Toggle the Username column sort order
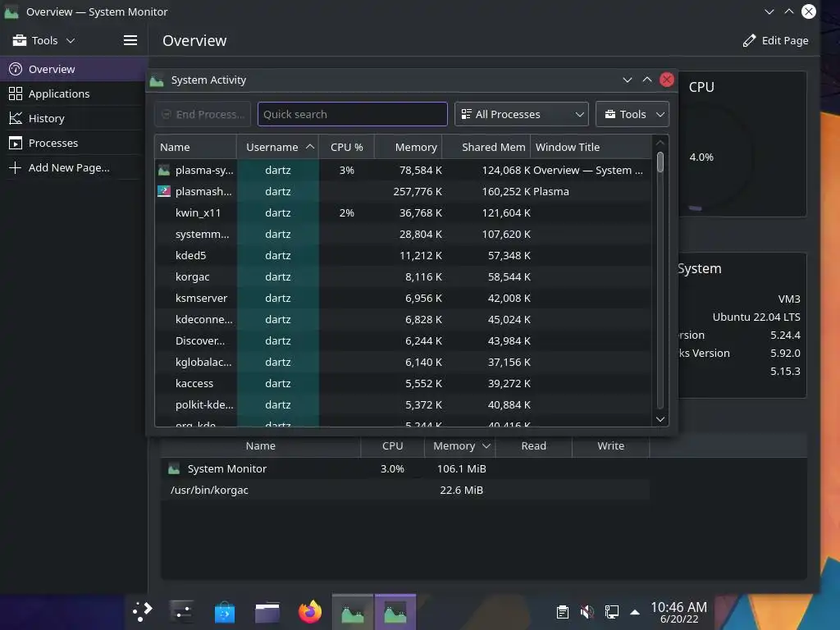 pos(277,147)
